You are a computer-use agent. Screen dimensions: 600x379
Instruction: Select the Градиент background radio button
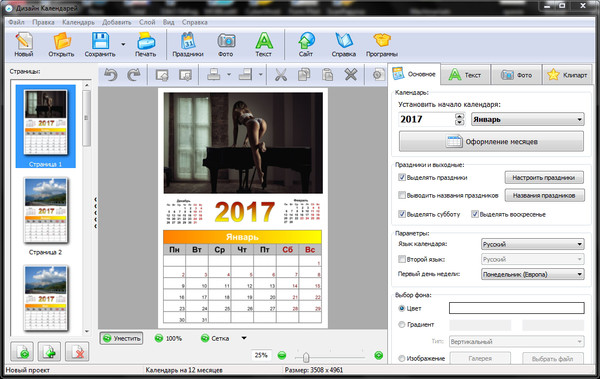coord(401,325)
